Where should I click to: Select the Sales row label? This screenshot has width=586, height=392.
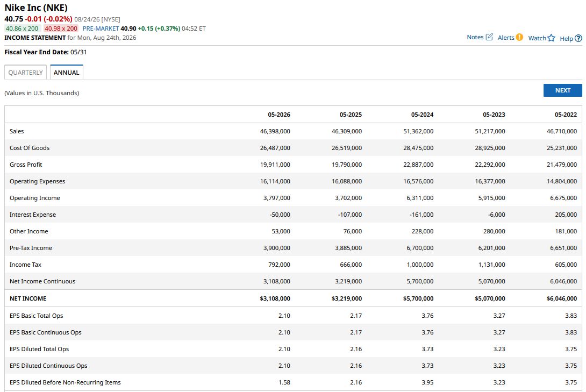point(17,131)
